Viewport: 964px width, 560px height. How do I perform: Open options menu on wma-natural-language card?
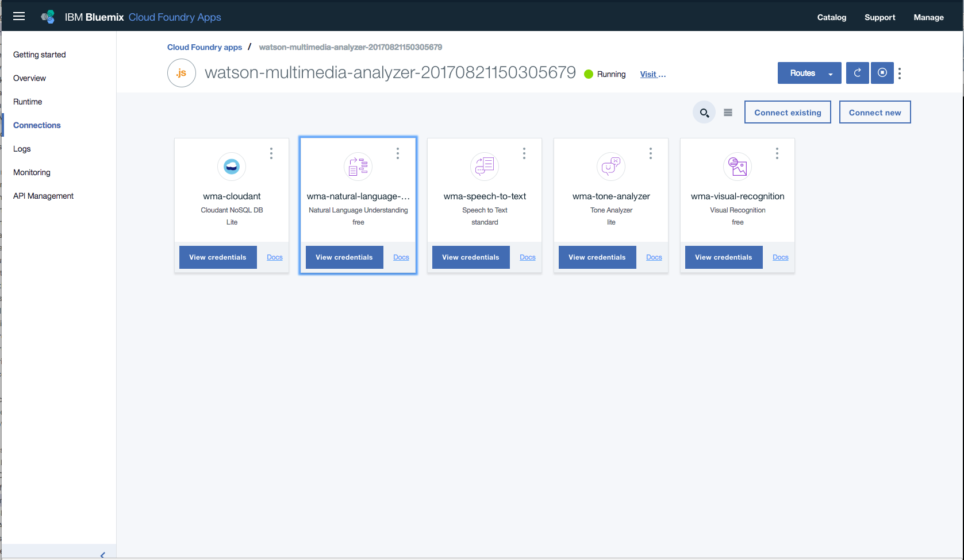(x=398, y=153)
